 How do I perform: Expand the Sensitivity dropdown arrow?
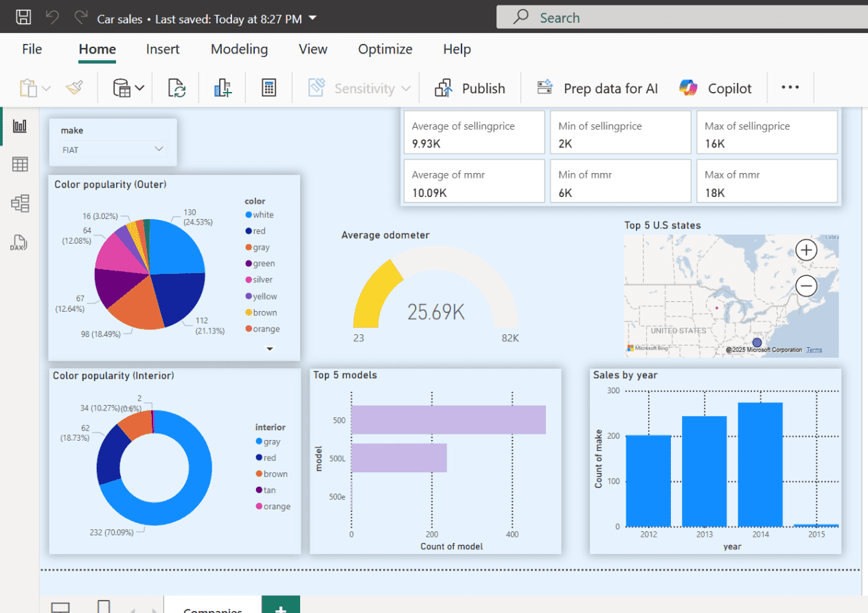406,89
